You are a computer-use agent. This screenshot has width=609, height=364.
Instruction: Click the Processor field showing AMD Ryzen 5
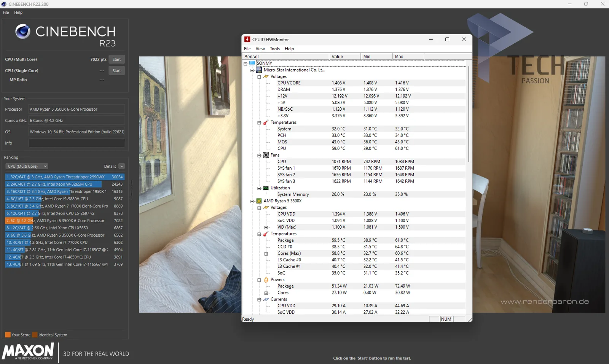click(77, 109)
